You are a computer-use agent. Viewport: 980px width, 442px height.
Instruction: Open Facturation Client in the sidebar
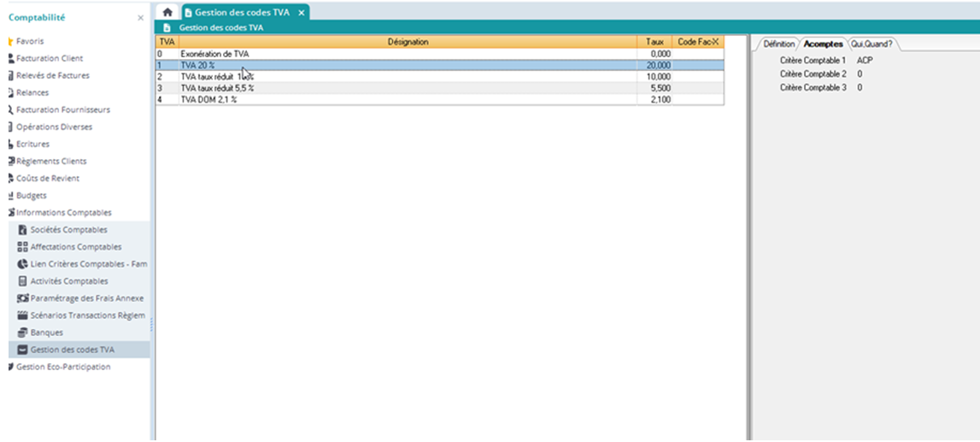pyautogui.click(x=50, y=58)
